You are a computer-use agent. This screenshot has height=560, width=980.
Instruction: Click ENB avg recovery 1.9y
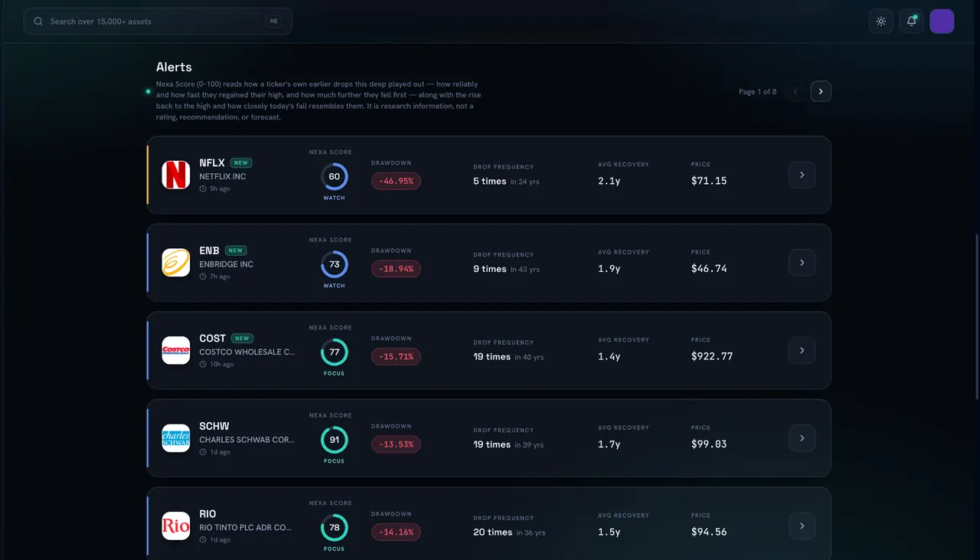pyautogui.click(x=609, y=269)
